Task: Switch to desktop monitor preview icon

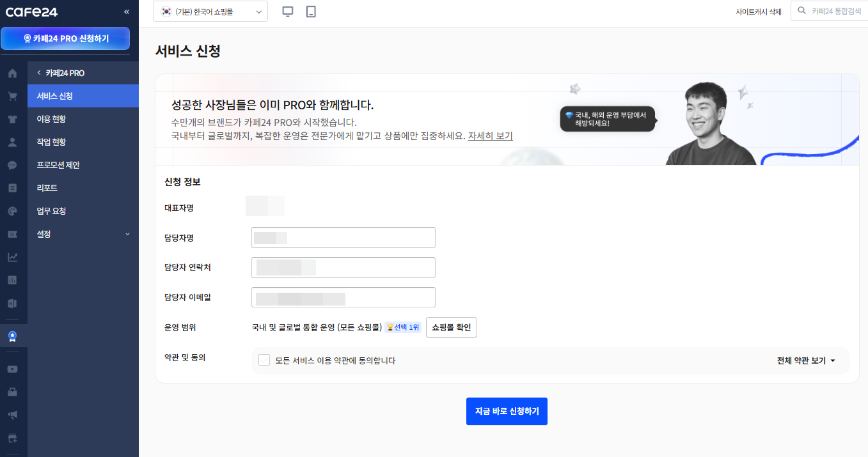Action: [x=288, y=12]
